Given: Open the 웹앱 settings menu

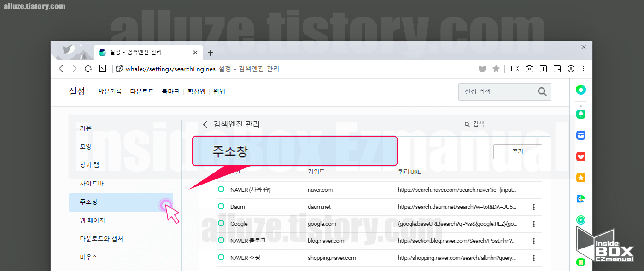Looking at the screenshot, I should click(x=219, y=92).
